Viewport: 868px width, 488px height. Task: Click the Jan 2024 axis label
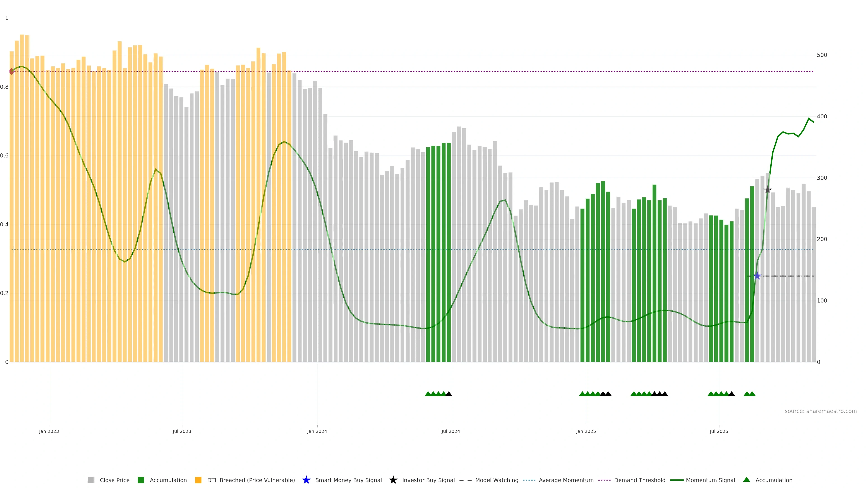click(317, 432)
